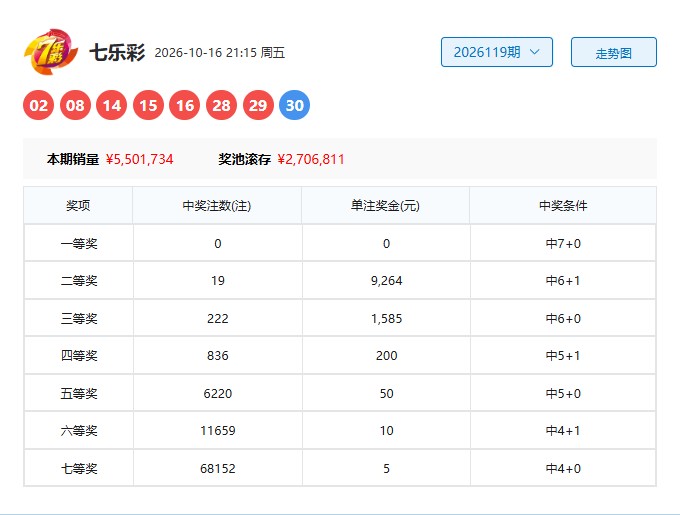Click the blue special ball 30
680x515 pixels.
click(x=294, y=105)
